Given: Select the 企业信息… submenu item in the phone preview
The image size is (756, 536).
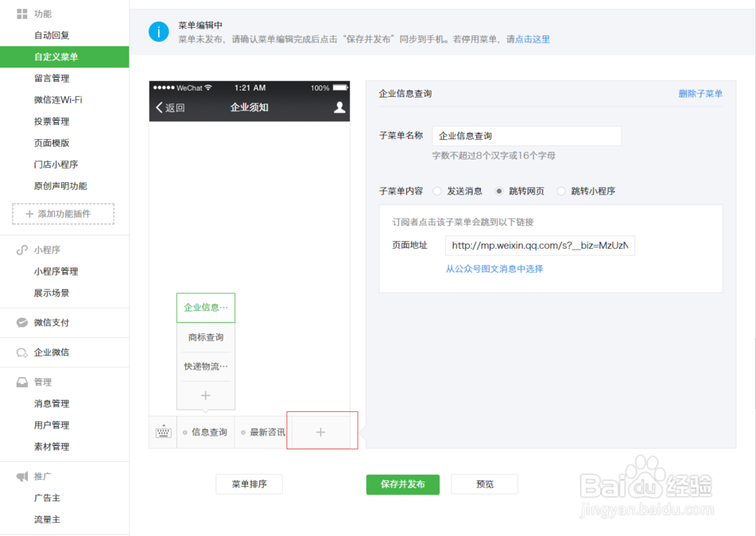Looking at the screenshot, I should coord(206,308).
